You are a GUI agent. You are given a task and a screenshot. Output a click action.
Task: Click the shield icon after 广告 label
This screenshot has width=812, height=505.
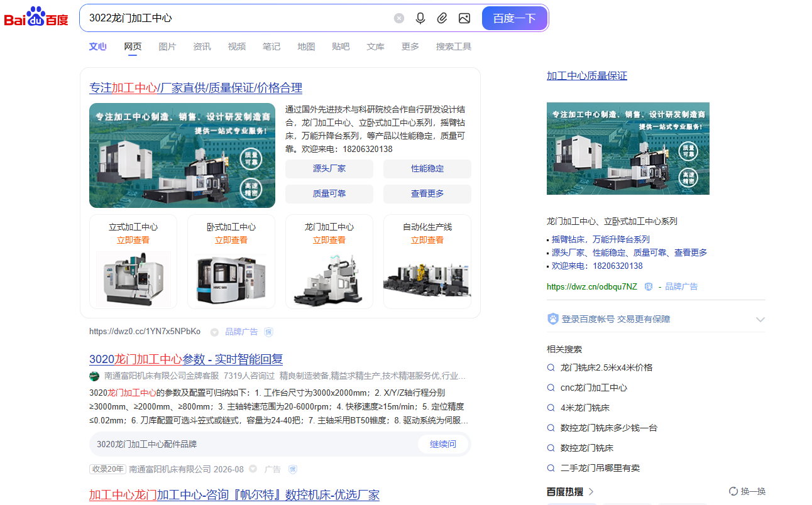pyautogui.click(x=293, y=469)
